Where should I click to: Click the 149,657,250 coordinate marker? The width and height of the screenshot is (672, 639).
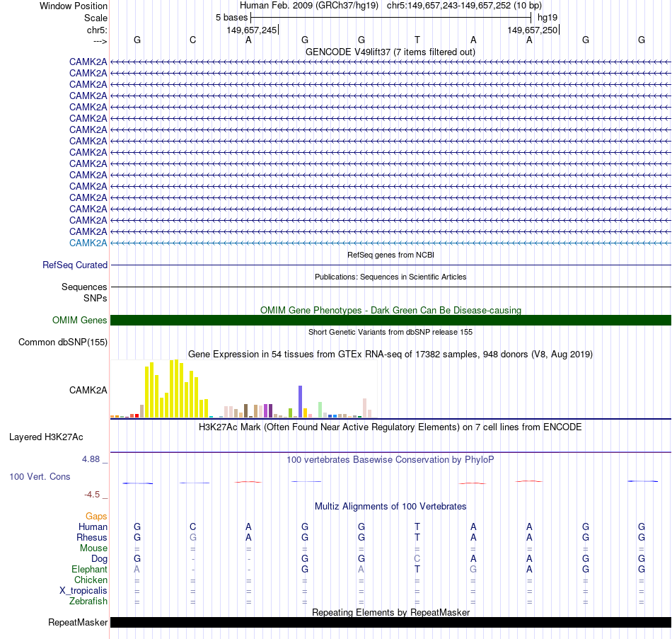[x=532, y=30]
